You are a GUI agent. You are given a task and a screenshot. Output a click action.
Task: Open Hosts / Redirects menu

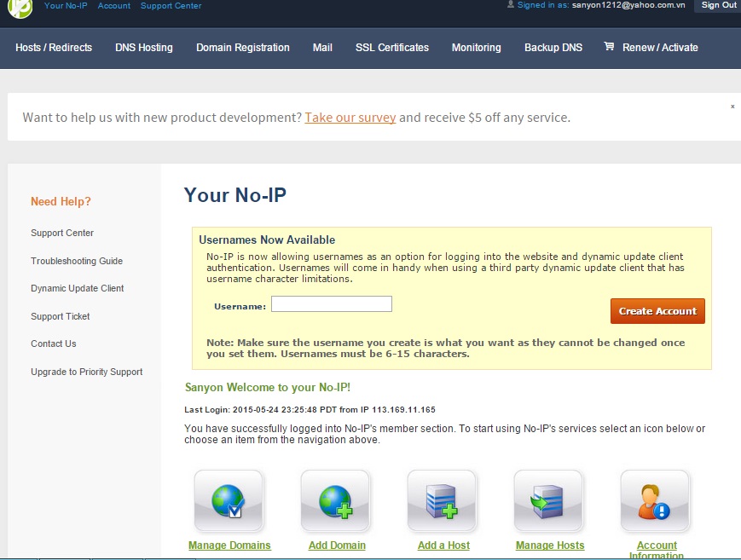pyautogui.click(x=54, y=48)
